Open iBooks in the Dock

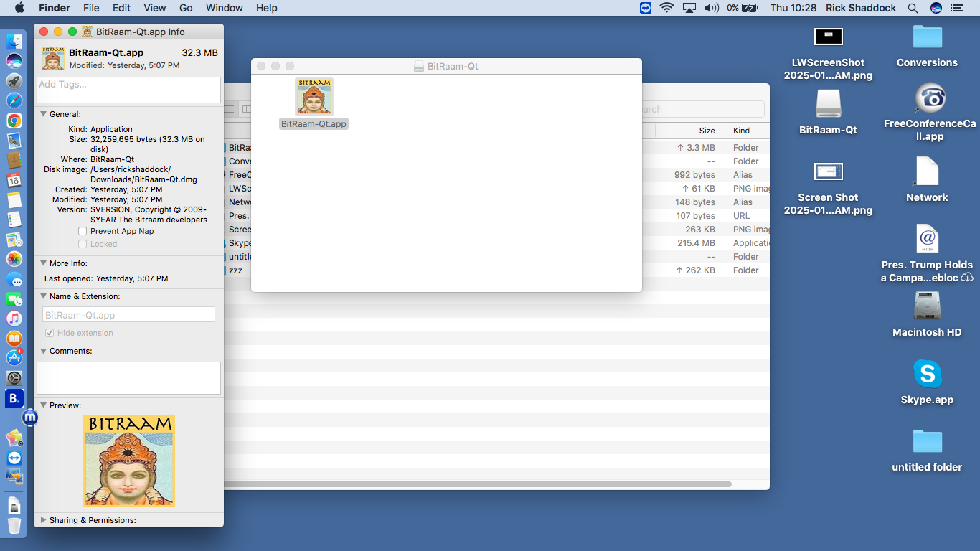(x=14, y=338)
